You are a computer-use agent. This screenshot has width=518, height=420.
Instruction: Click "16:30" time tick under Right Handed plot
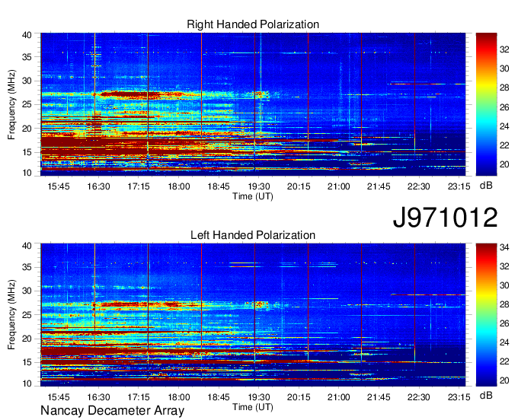pyautogui.click(x=98, y=186)
